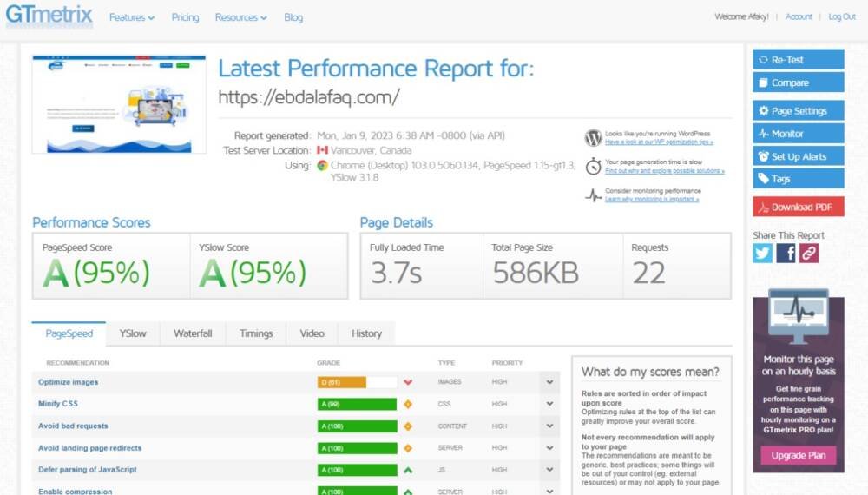Screen dimensions: 868x495
Task: Switch to the Waterfall tab
Action: coord(193,333)
